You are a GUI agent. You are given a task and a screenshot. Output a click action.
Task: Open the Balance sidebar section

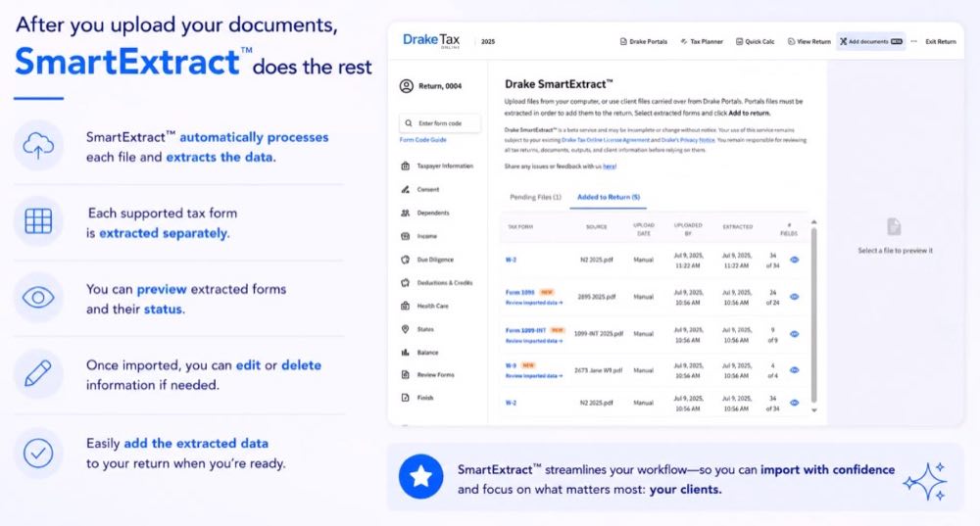[x=419, y=353]
